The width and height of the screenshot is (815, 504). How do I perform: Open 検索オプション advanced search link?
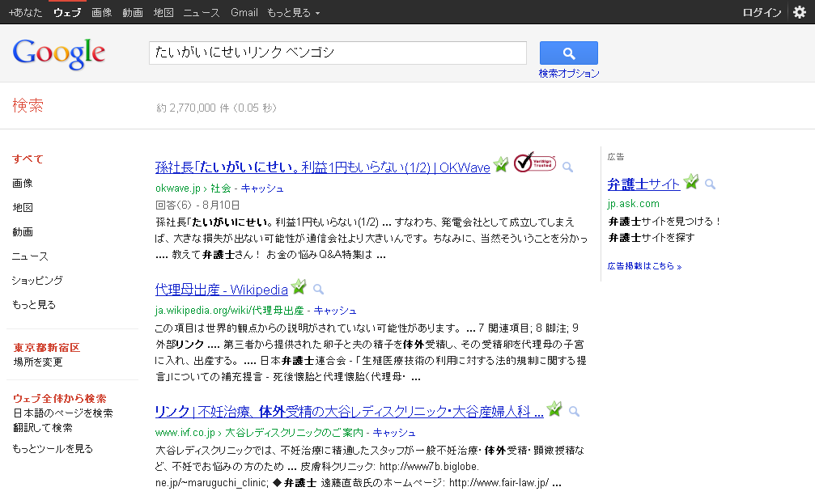tap(569, 74)
